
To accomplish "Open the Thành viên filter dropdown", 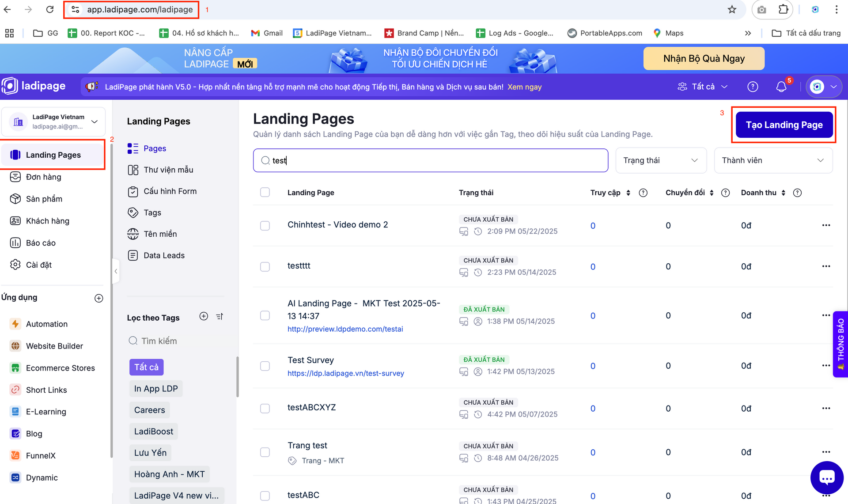I will [773, 160].
